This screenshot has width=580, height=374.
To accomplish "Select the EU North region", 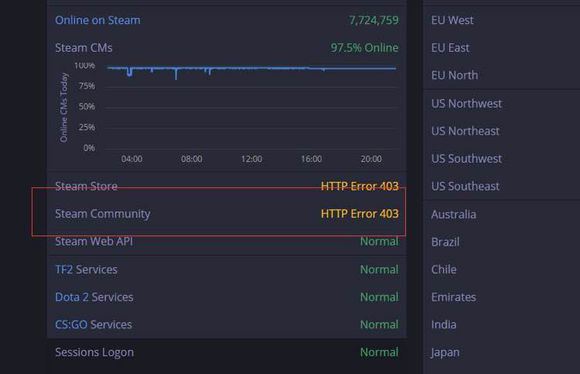I will (x=454, y=75).
